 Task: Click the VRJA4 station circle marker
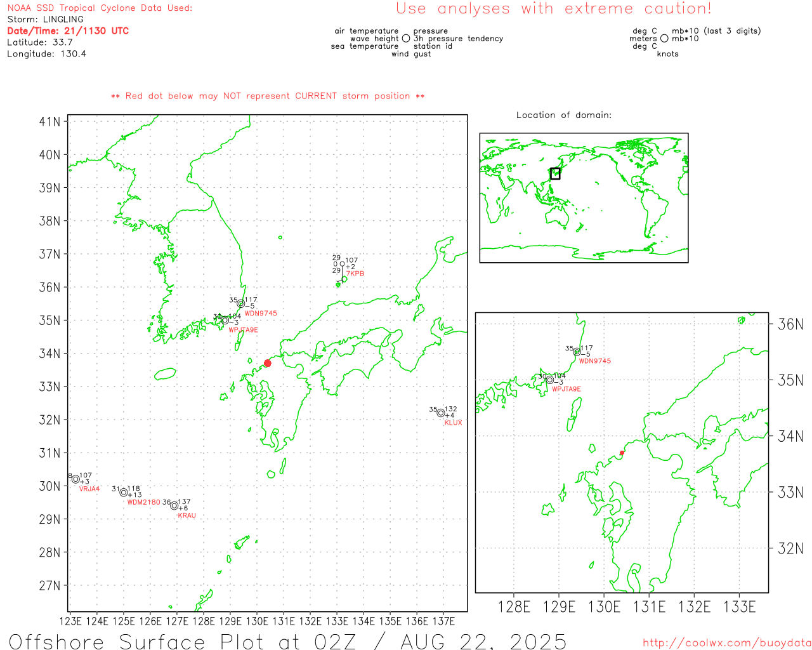pos(75,479)
